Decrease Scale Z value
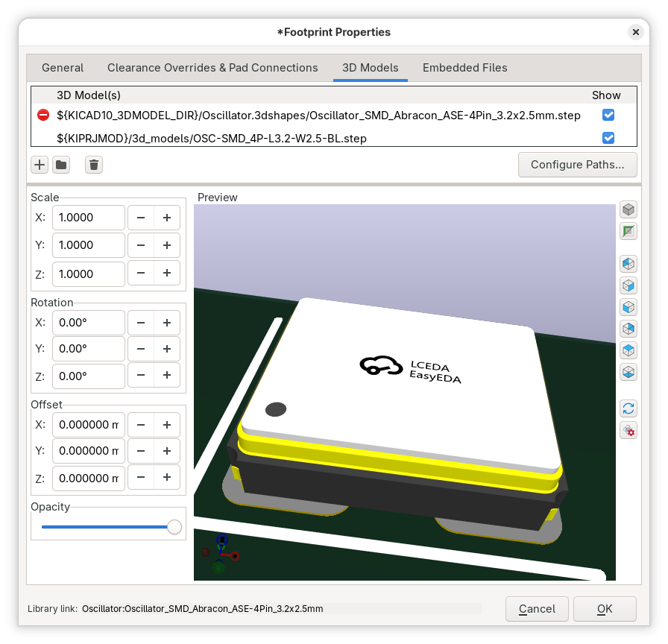This screenshot has height=644, width=668. pos(141,273)
